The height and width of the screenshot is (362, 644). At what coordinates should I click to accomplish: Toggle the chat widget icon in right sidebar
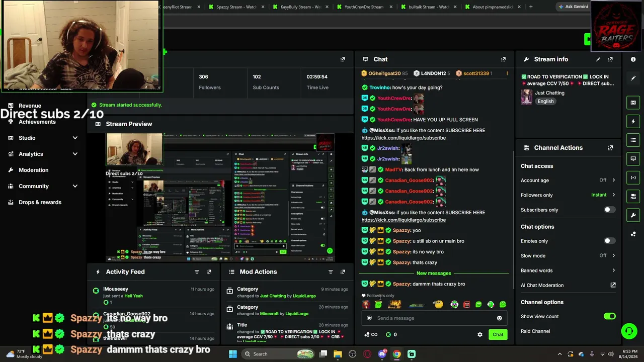click(633, 159)
